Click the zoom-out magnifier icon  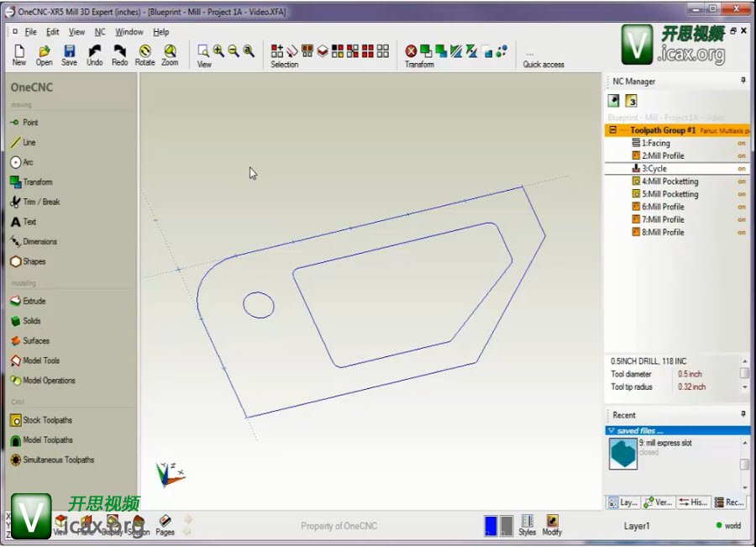click(234, 50)
